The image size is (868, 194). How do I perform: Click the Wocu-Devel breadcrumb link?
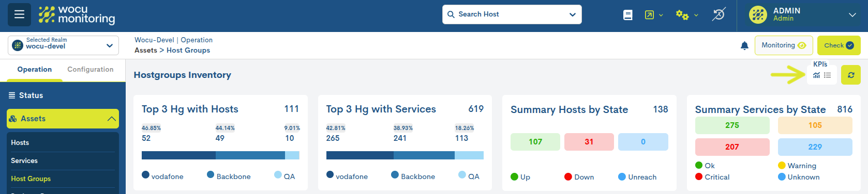[154, 40]
